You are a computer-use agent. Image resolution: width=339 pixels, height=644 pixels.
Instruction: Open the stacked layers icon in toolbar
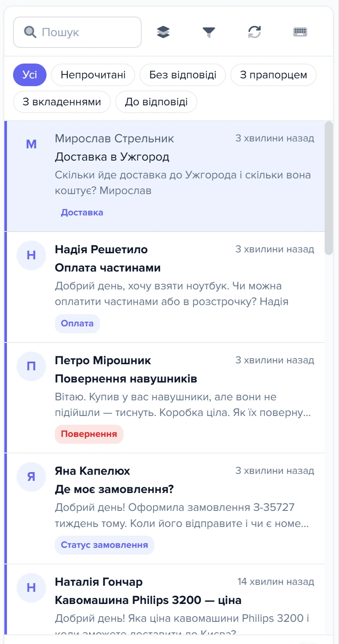[x=163, y=32]
